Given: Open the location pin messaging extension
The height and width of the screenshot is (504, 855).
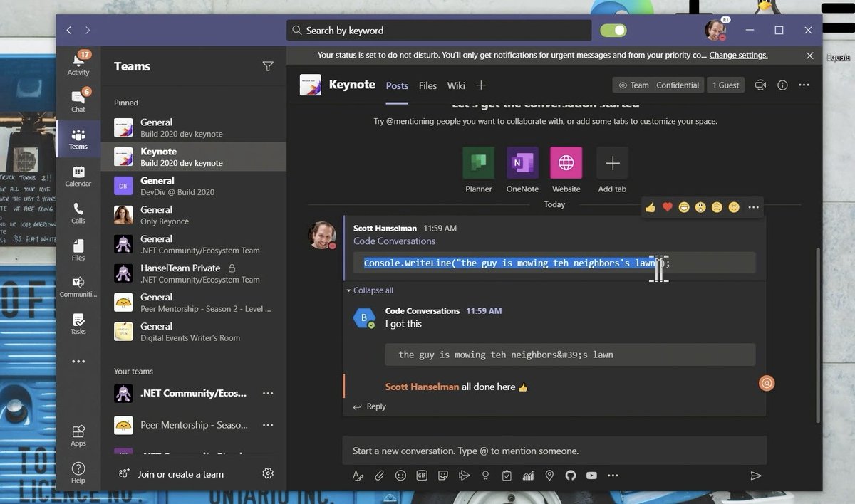Looking at the screenshot, I should point(549,476).
